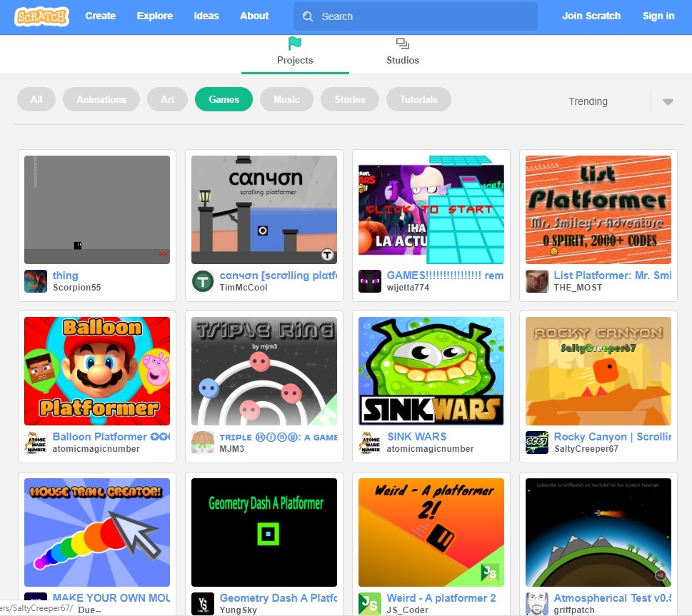Filter projects by Stories
The height and width of the screenshot is (616, 692).
(x=350, y=99)
